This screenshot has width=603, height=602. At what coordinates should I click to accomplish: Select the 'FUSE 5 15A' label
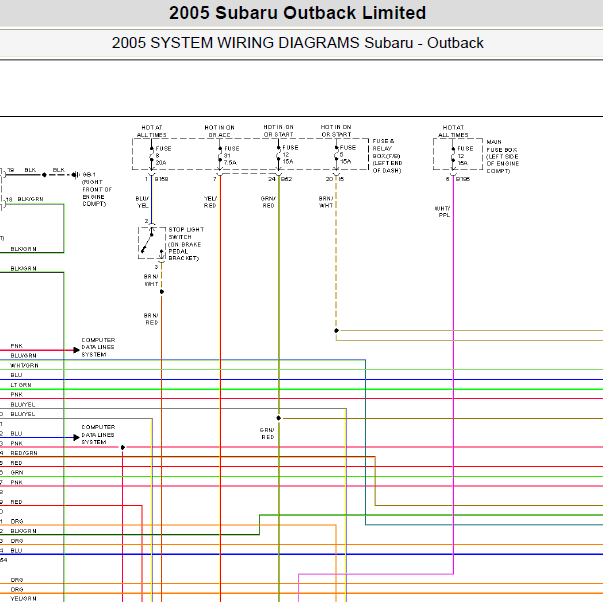347,155
